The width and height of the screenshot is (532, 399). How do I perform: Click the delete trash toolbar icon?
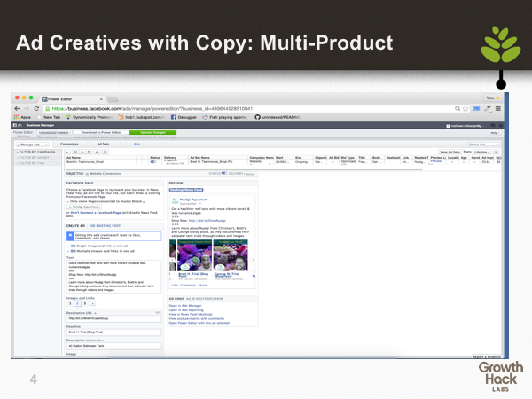(89, 152)
